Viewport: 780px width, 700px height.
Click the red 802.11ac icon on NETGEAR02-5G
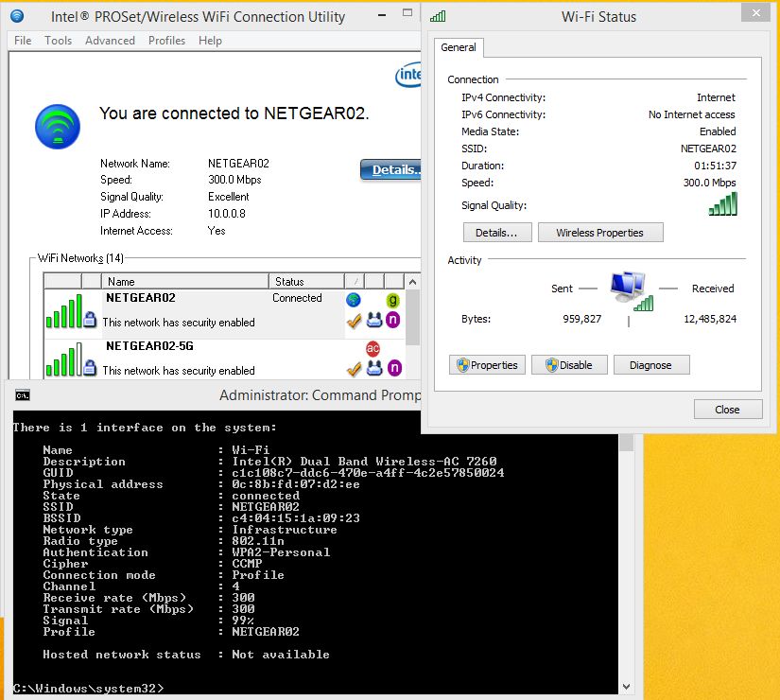pyautogui.click(x=373, y=348)
